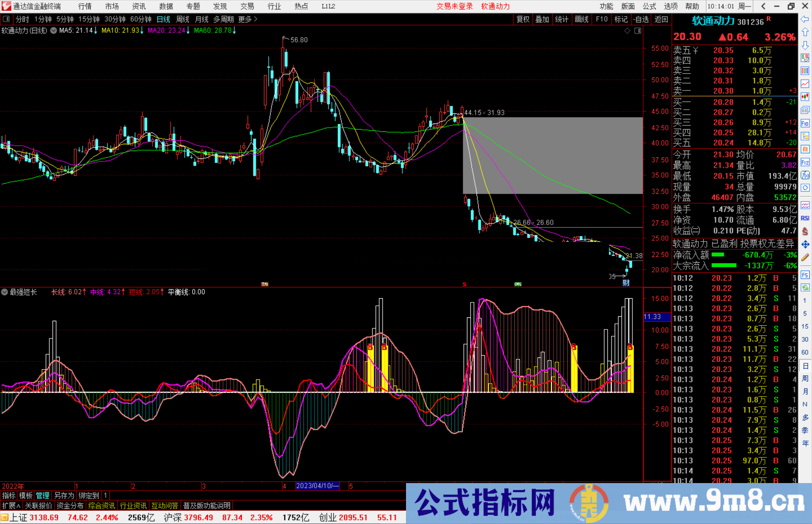Screen dimensions: 812x524
Task: Click the red S dollar sidebar icon
Action: pos(805,231)
